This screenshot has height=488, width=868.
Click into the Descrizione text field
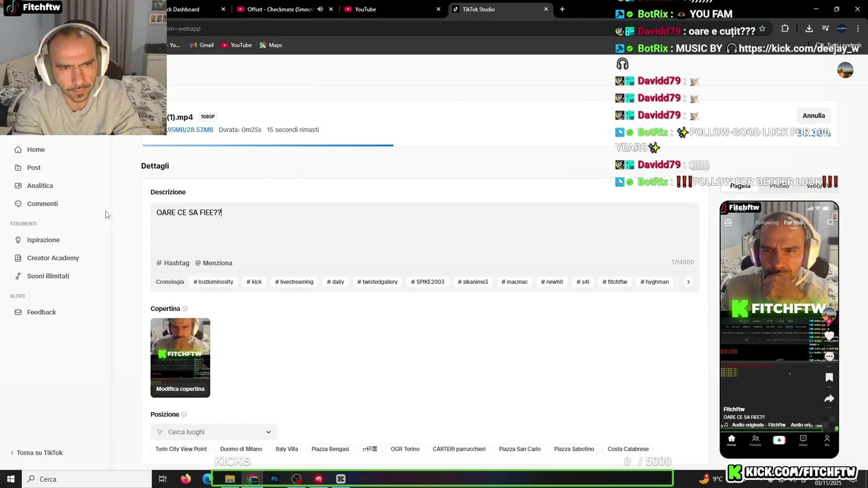[425, 229]
